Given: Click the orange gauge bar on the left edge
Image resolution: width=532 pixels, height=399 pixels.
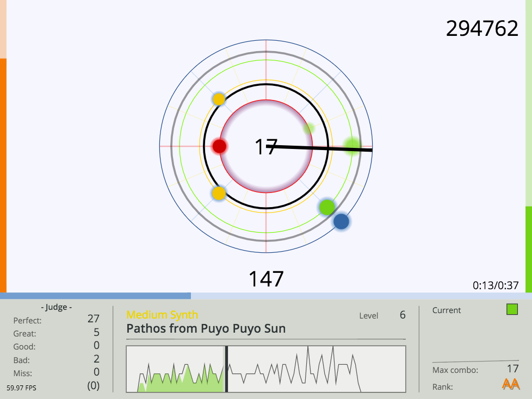Looking at the screenshot, I should click(3, 175).
